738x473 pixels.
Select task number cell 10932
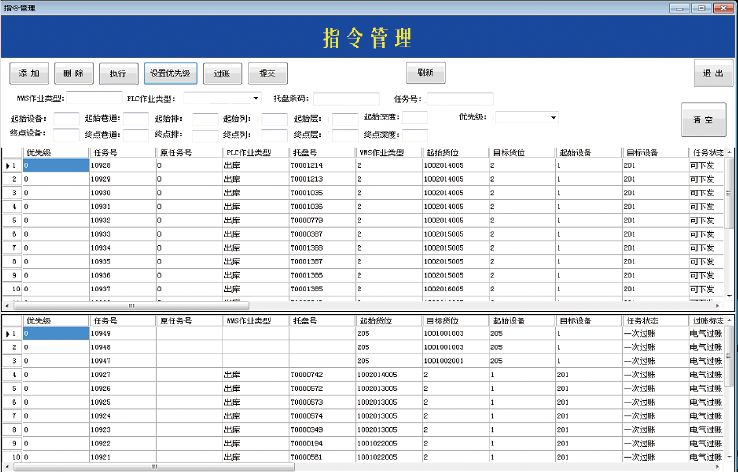pyautogui.click(x=122, y=220)
